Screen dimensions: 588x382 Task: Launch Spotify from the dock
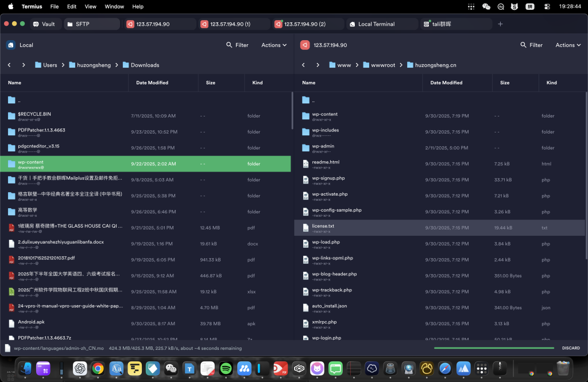coord(226,368)
